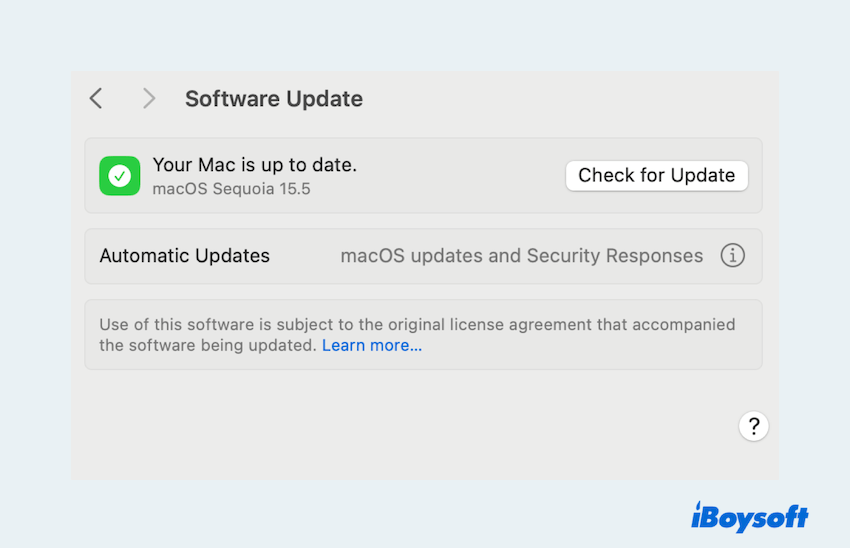Click the "Use of this software" license line
Viewport: 850px width, 548px height.
(x=417, y=324)
